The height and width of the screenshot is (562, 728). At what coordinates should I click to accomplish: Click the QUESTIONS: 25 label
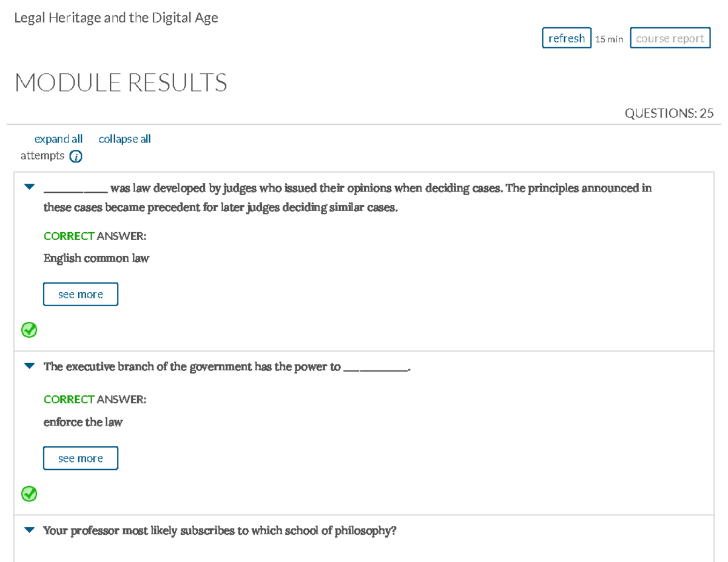tap(669, 113)
